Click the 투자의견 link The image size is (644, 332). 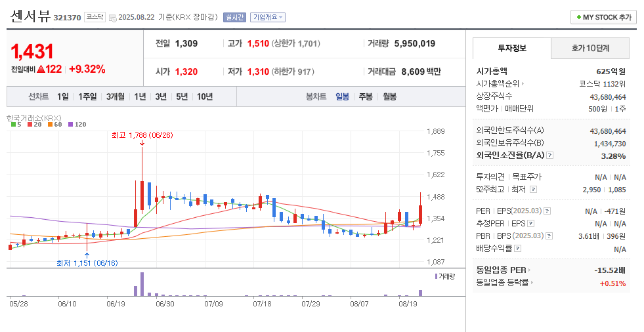490,177
